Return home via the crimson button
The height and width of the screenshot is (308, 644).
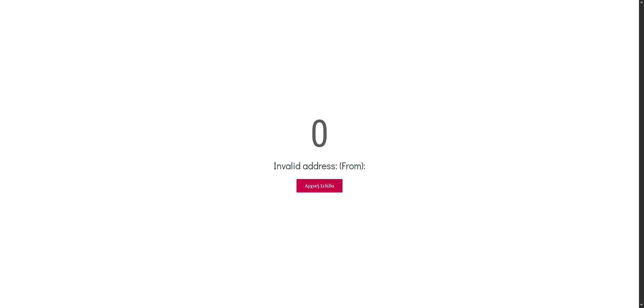[x=319, y=186]
